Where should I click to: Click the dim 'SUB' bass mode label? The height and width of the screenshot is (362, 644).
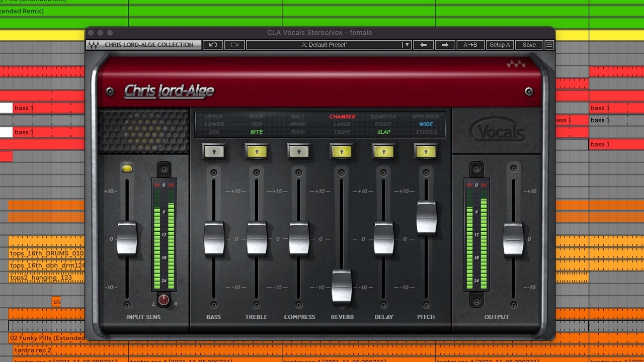click(214, 132)
